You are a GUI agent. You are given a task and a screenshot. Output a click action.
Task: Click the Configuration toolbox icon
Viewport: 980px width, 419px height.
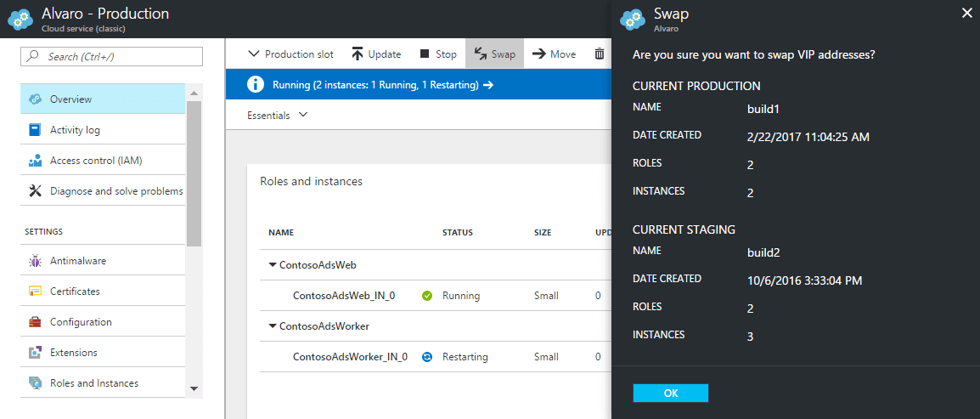point(35,322)
